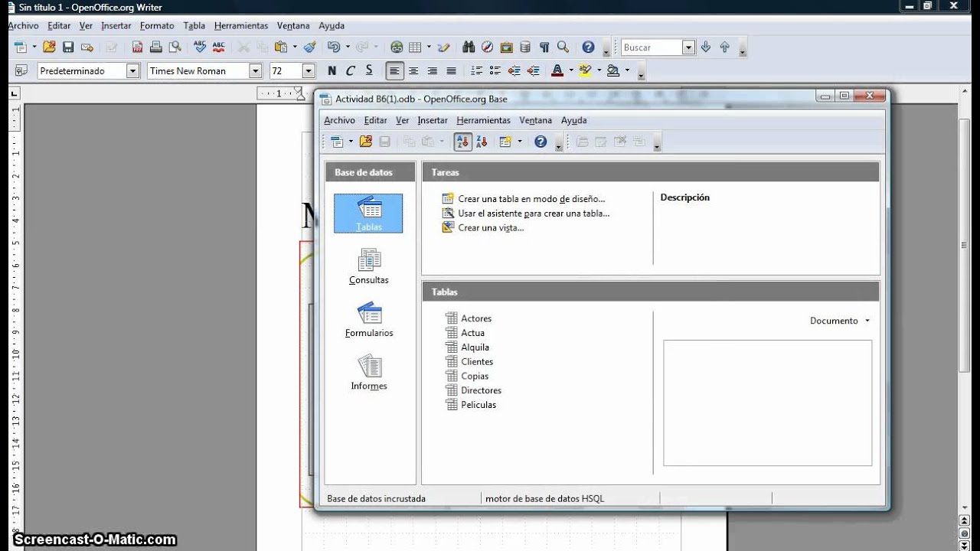Open the Navigator compass icon
The height and width of the screenshot is (551, 980).
coord(487,47)
